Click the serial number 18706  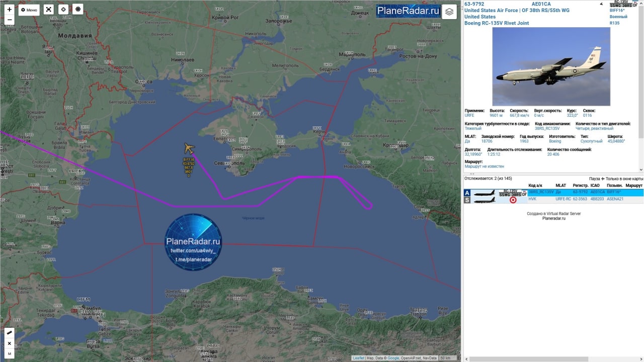pos(488,141)
